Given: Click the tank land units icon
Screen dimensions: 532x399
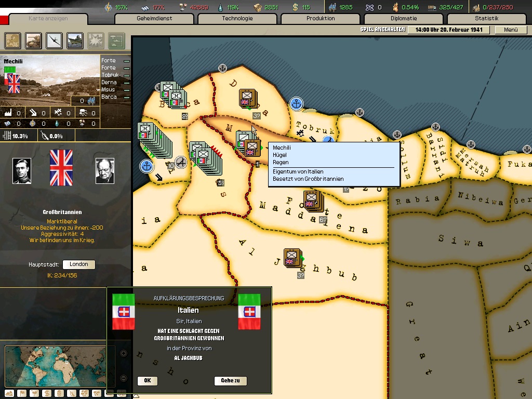Looking at the screenshot, I should (33, 40).
